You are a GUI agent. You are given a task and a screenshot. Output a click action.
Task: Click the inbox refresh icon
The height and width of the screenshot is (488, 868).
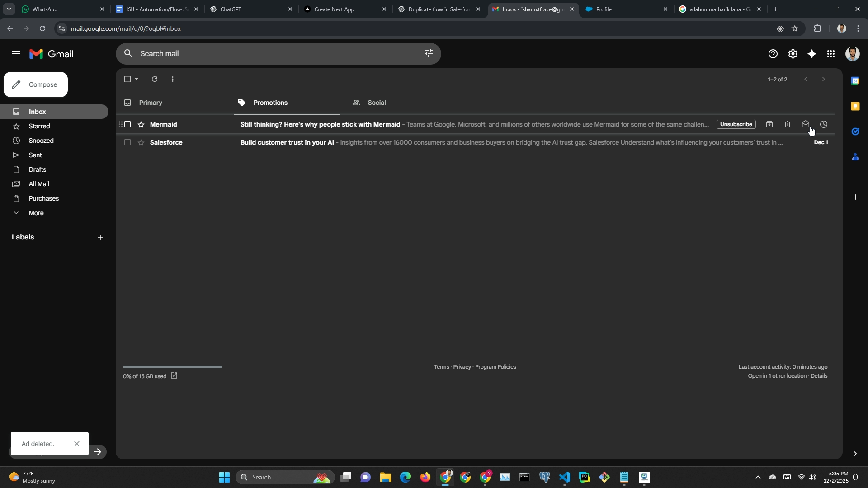155,79
